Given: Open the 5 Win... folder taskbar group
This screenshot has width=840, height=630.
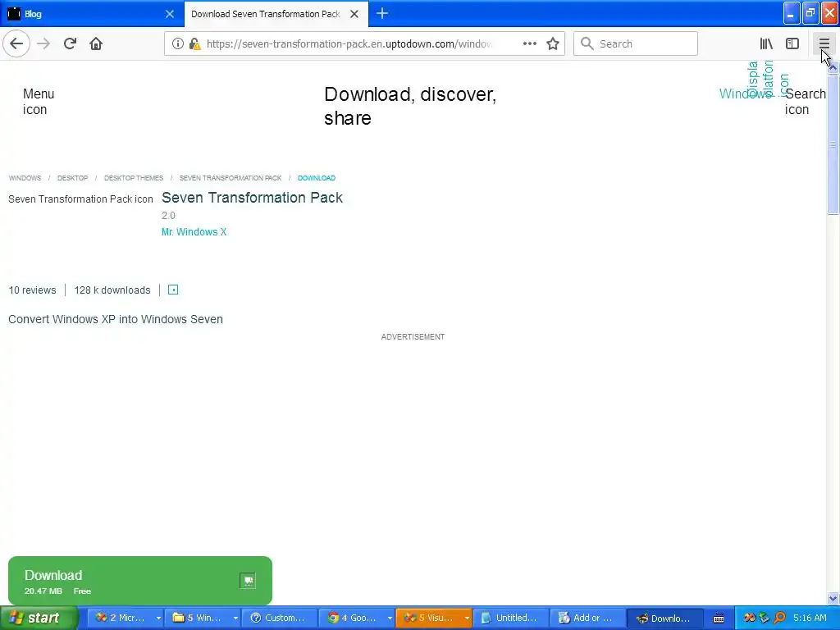Looking at the screenshot, I should (x=203, y=618).
